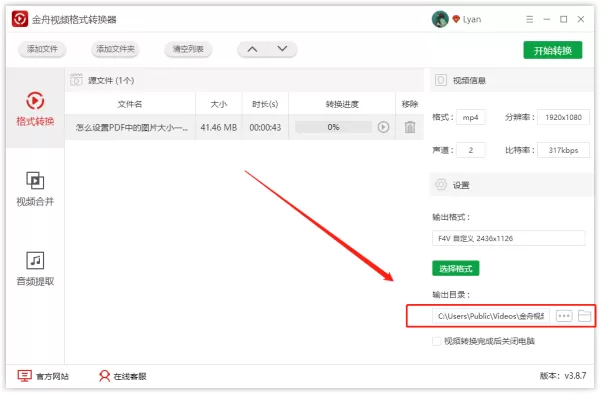
Task: Click the 源文件 film clip icon
Action: point(76,80)
